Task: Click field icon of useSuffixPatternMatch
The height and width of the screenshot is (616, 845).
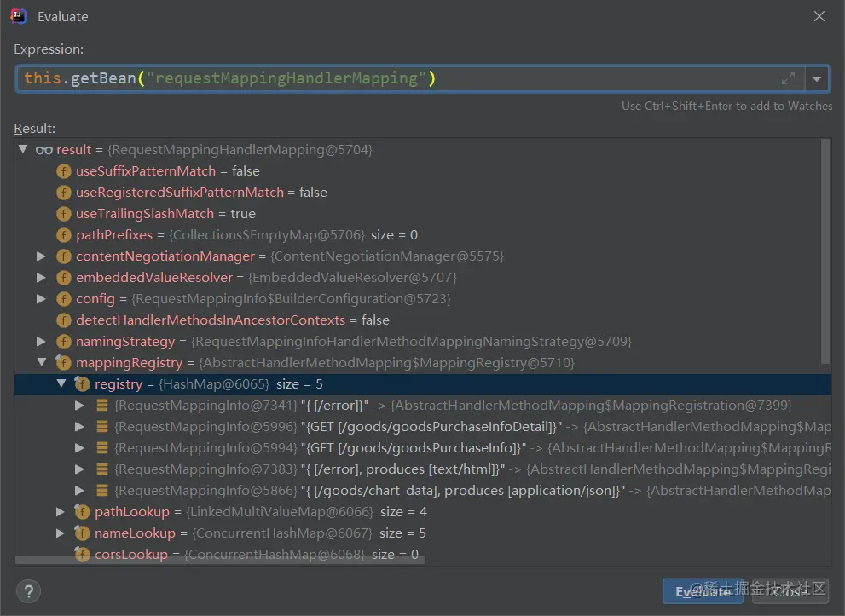Action: (64, 171)
